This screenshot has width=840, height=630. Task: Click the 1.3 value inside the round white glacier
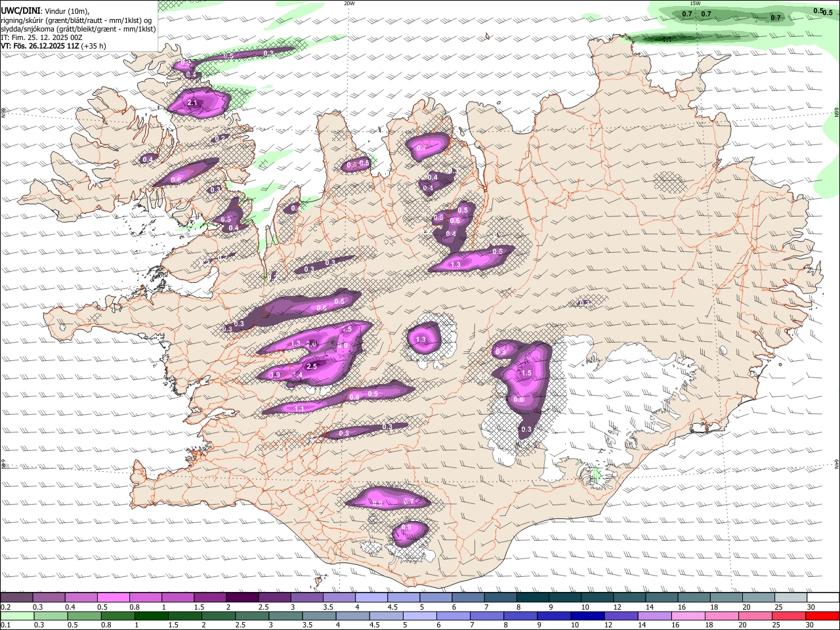point(421,340)
